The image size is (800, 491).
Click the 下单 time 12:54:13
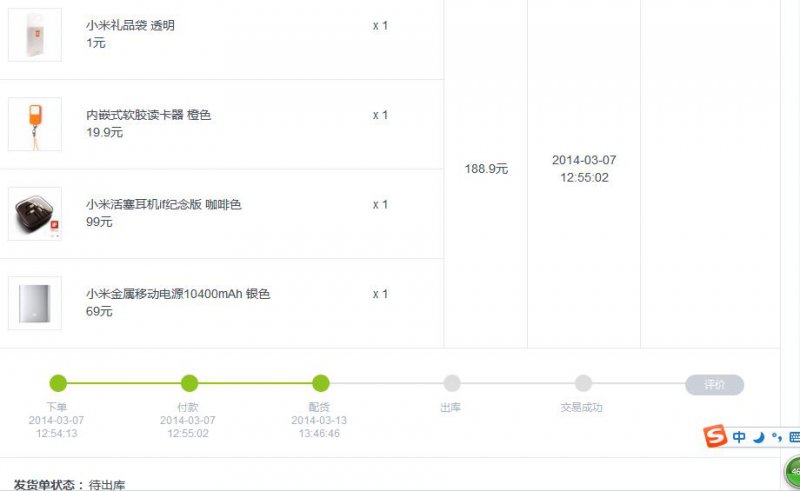click(56, 433)
